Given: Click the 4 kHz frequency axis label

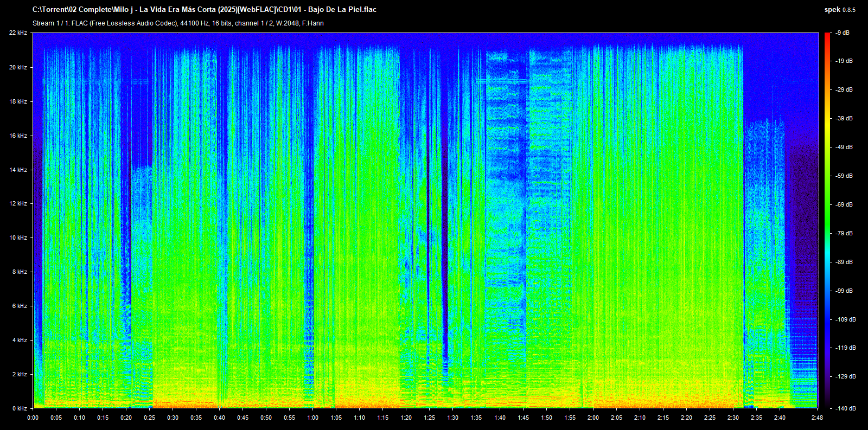Looking at the screenshot, I should (x=19, y=340).
